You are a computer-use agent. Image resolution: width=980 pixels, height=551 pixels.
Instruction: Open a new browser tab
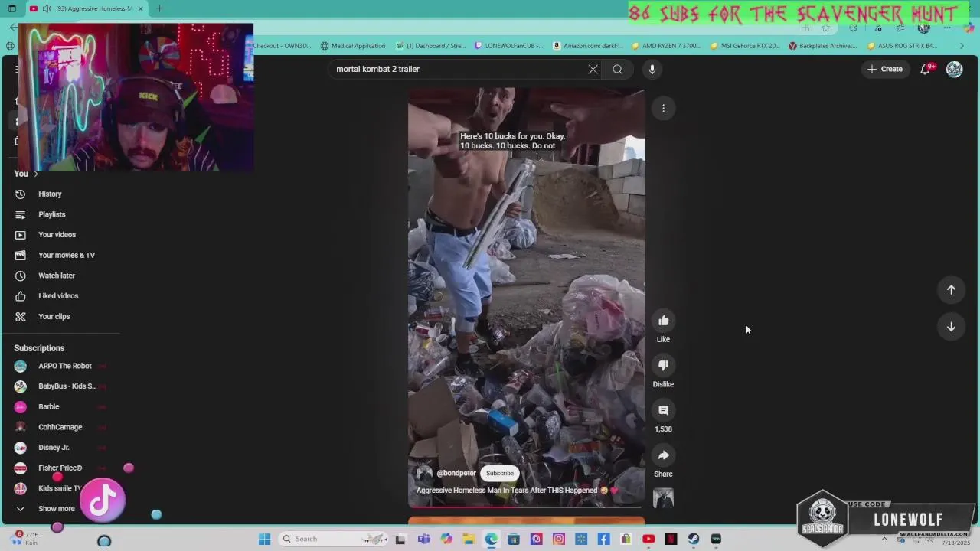point(159,8)
